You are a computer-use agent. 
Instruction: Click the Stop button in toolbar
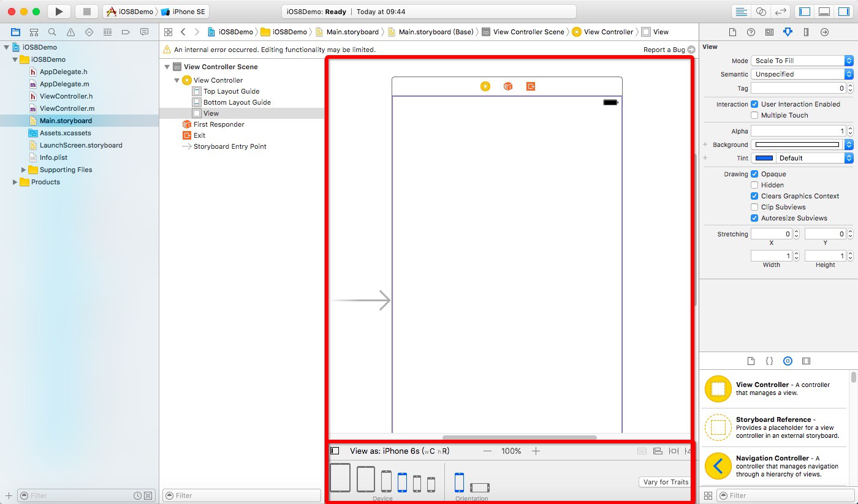click(86, 12)
